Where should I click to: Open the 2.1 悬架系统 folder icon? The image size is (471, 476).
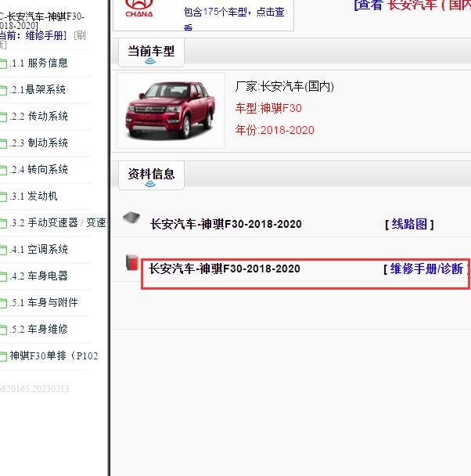(x=3, y=91)
